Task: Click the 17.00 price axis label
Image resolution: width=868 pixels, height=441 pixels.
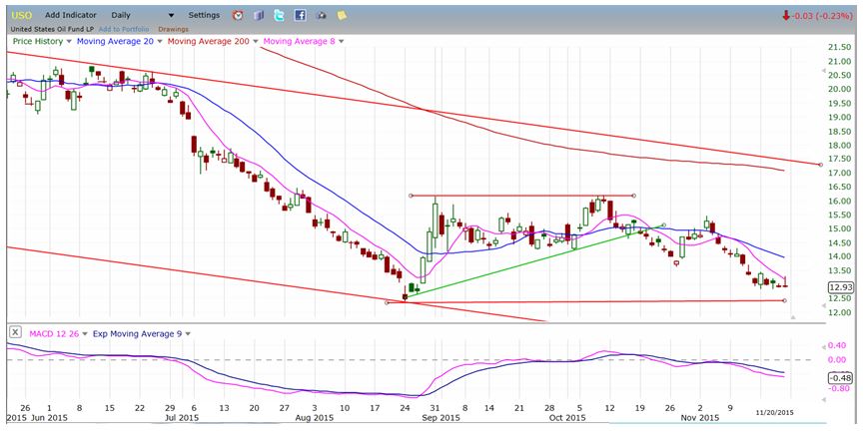Action: [839, 173]
